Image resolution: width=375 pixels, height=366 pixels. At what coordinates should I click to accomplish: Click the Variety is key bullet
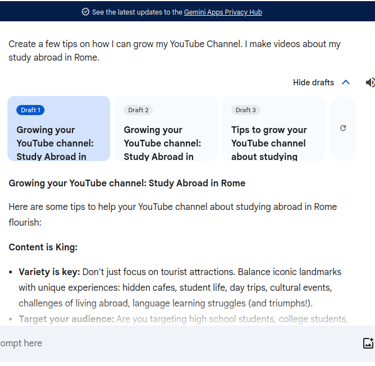point(180,287)
